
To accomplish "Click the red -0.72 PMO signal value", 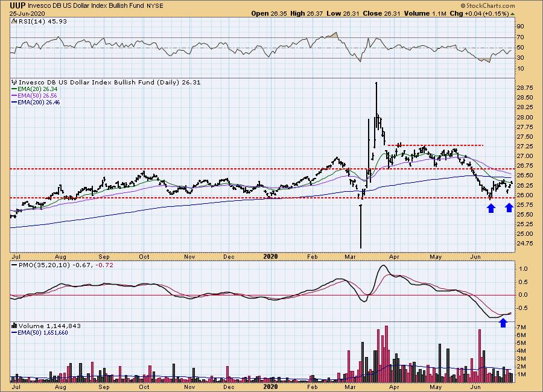I will (x=104, y=265).
